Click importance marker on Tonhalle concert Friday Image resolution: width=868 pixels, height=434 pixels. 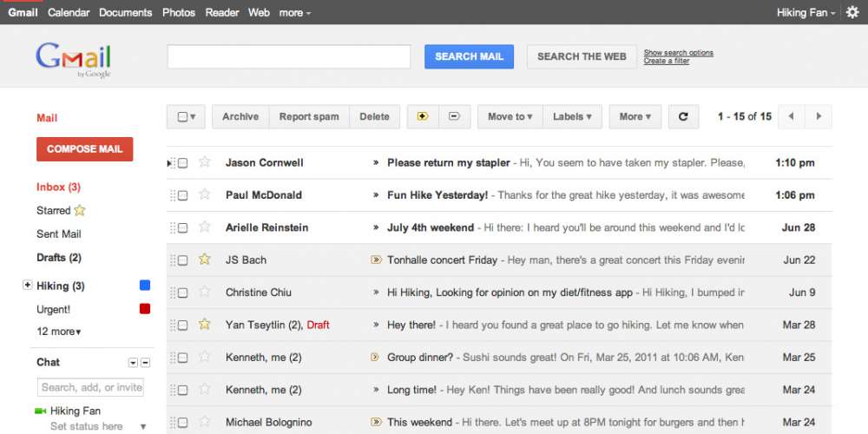coord(377,260)
